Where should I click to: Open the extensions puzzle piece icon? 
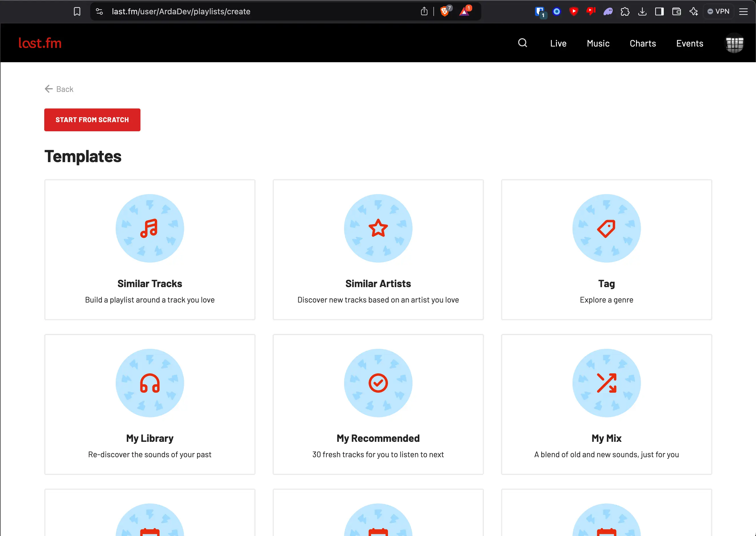625,11
